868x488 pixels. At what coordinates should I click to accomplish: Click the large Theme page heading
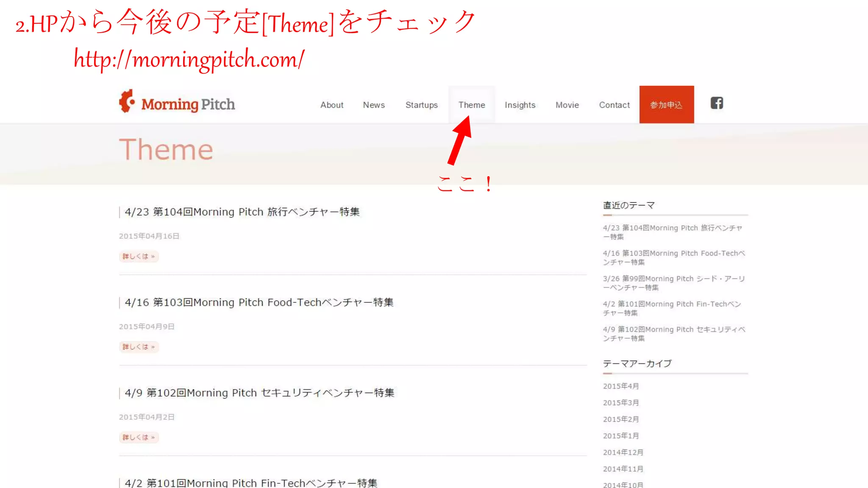[x=166, y=150]
